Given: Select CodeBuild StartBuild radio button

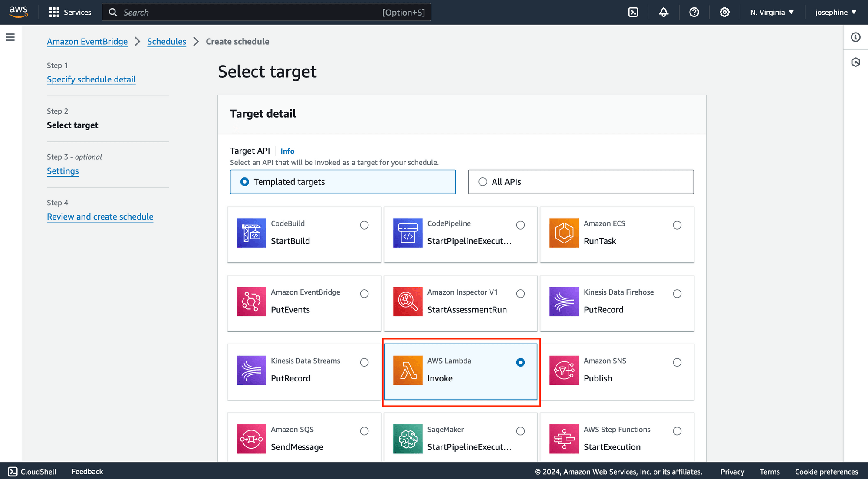Looking at the screenshot, I should 364,225.
